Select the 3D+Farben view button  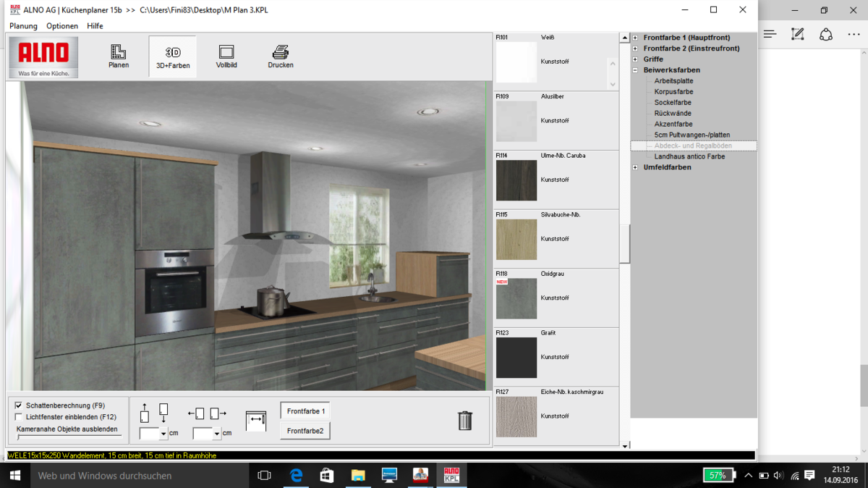tap(173, 56)
